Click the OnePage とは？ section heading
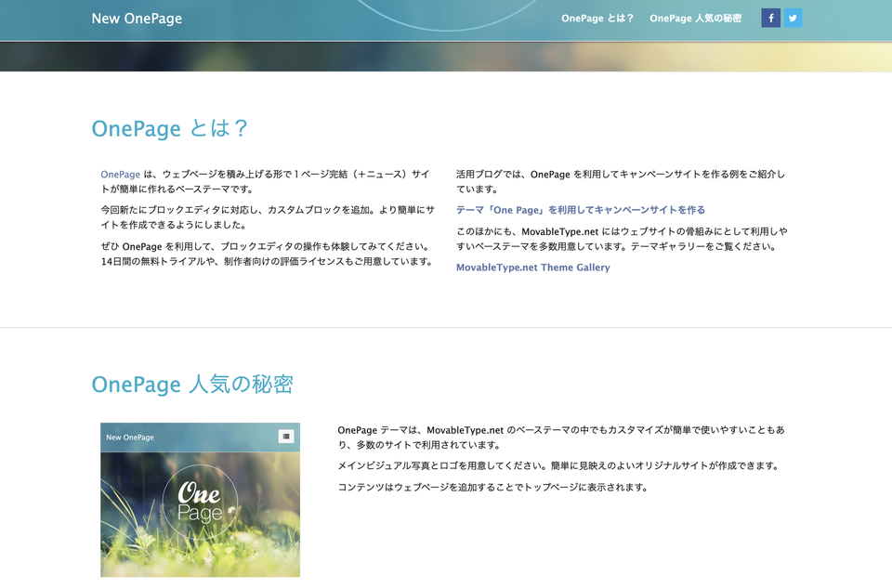This screenshot has height=588, width=892. (x=169, y=128)
